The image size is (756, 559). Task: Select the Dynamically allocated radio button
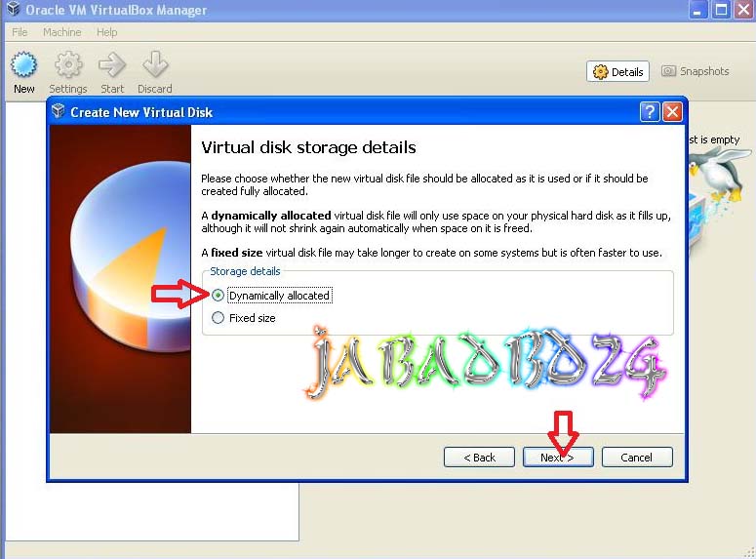coord(218,296)
